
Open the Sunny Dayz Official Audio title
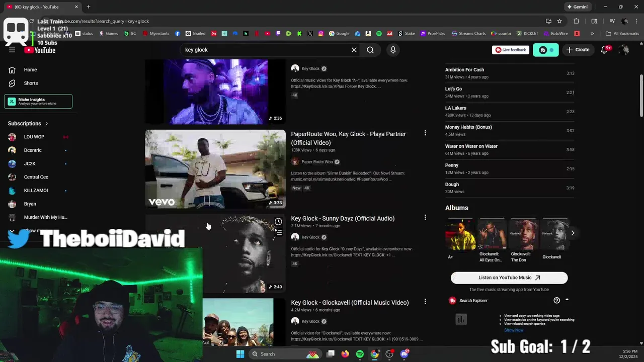[343, 218]
